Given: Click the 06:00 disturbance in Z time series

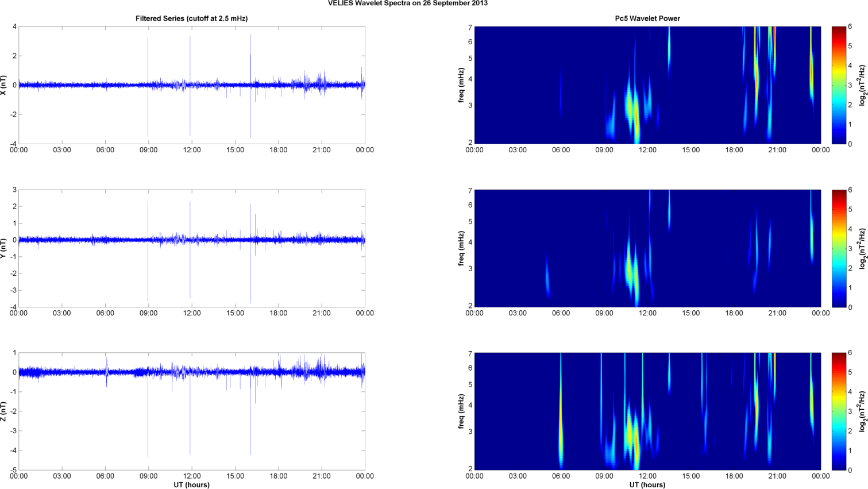Looking at the screenshot, I should (106, 372).
